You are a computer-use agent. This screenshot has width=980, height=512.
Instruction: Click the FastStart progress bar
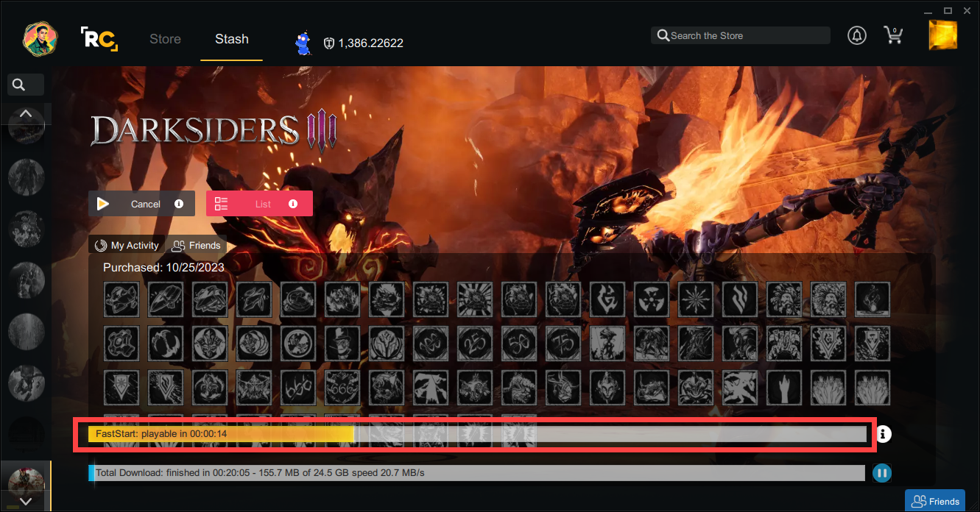point(477,434)
